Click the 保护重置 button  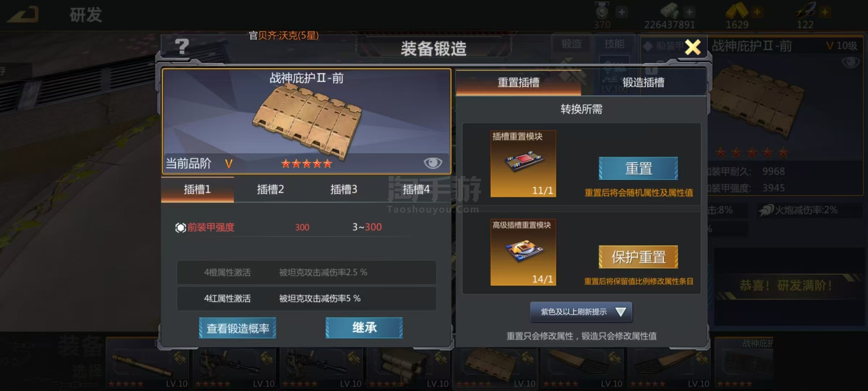(638, 257)
